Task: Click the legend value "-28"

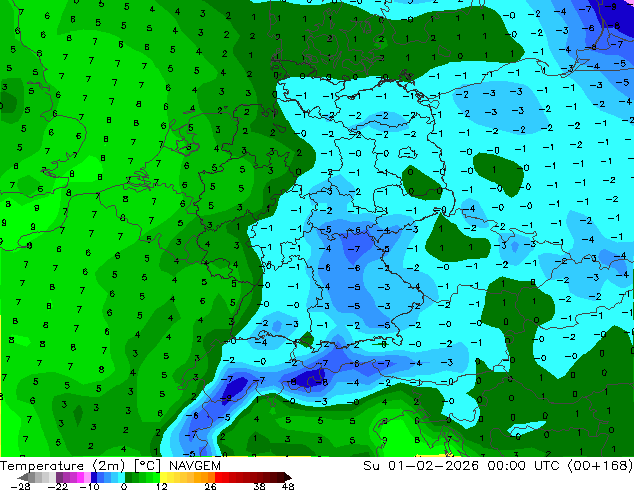Action: pos(20,486)
